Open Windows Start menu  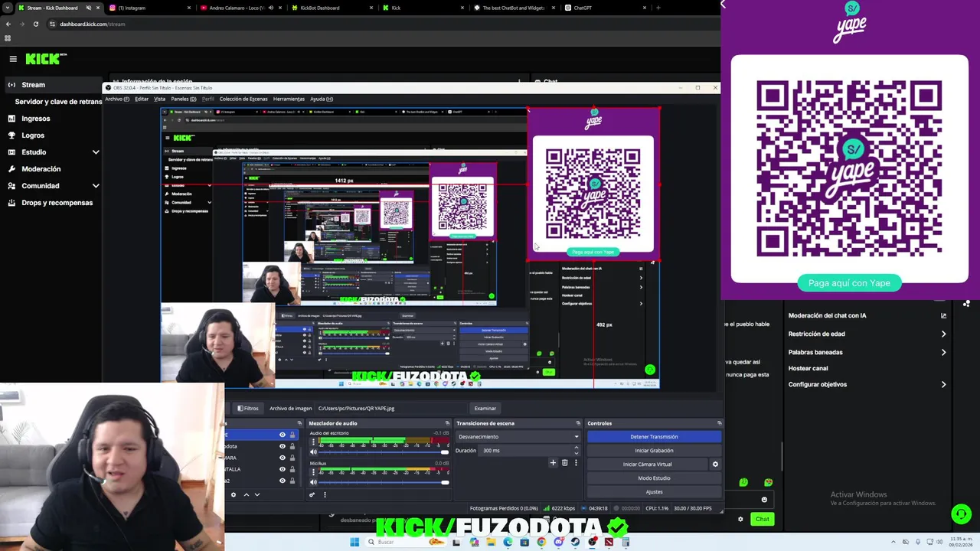pos(354,542)
